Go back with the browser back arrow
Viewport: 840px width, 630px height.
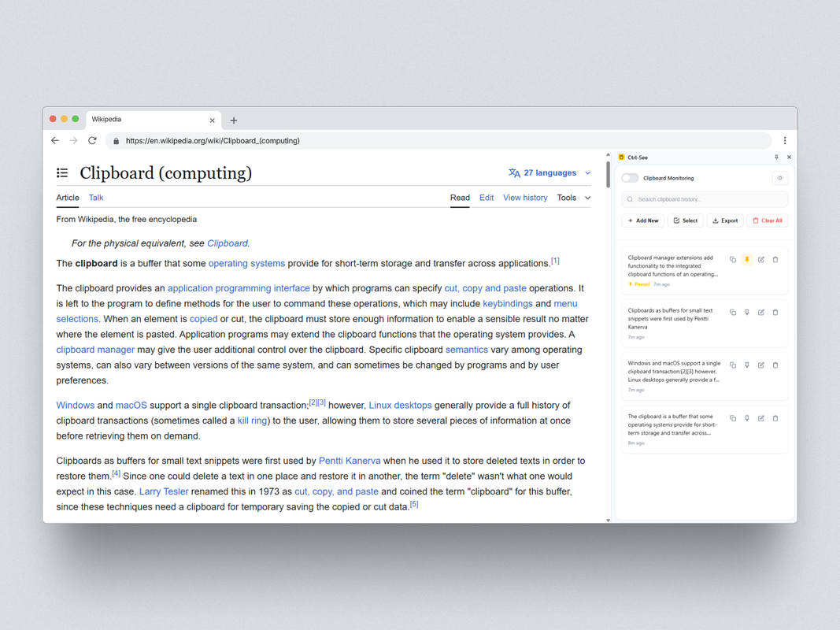pos(55,140)
